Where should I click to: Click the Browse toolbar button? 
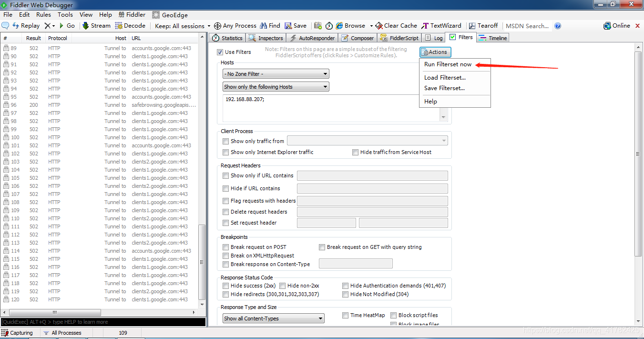pos(350,26)
